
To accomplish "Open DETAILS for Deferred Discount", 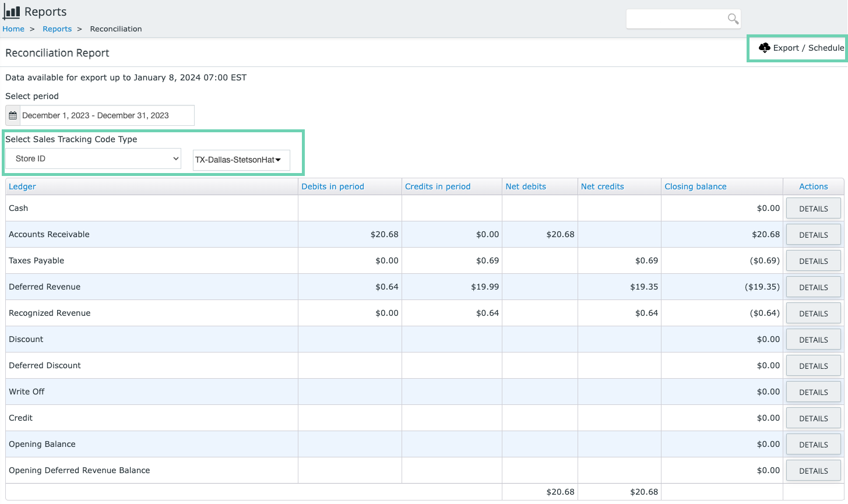I will pos(814,366).
